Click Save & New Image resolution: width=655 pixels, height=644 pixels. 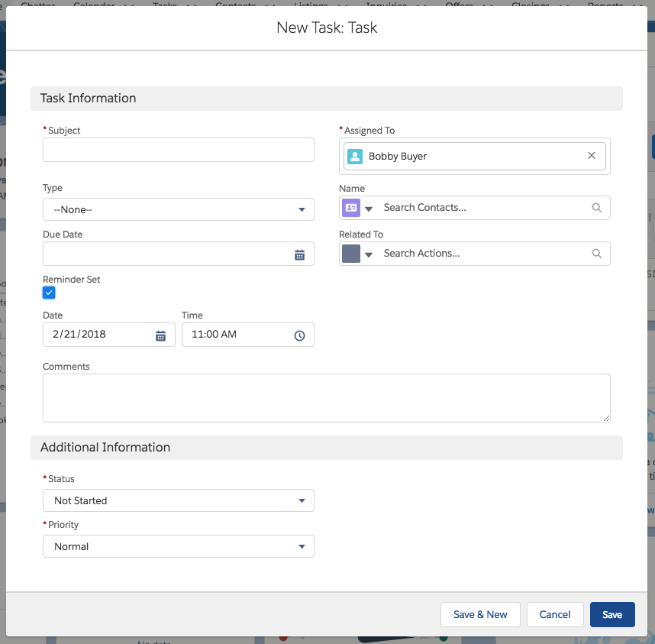pos(480,614)
